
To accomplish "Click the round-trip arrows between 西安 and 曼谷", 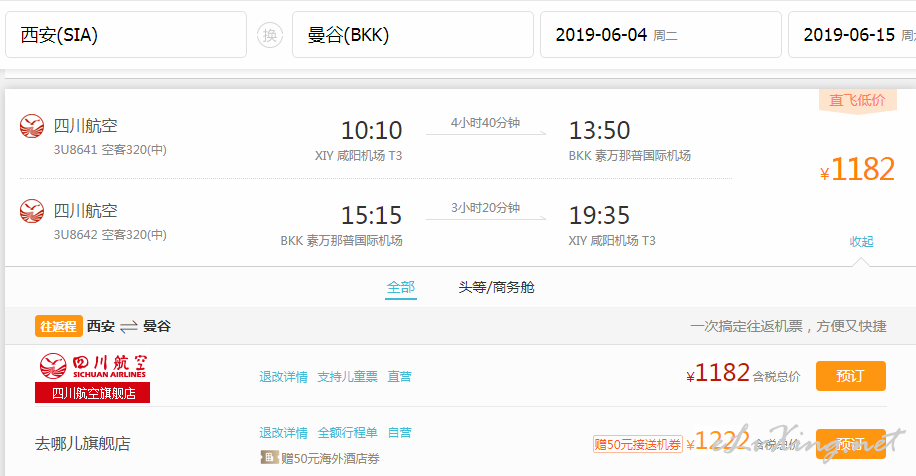I will click(x=129, y=327).
